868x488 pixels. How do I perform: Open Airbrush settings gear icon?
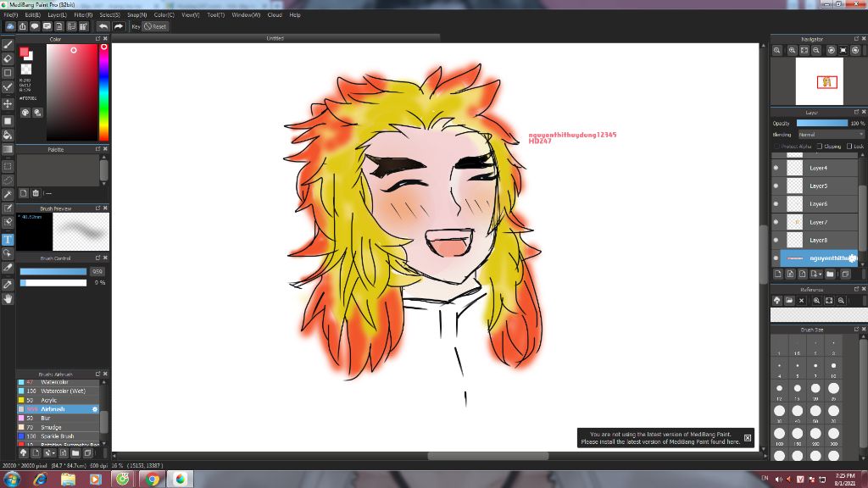point(95,409)
